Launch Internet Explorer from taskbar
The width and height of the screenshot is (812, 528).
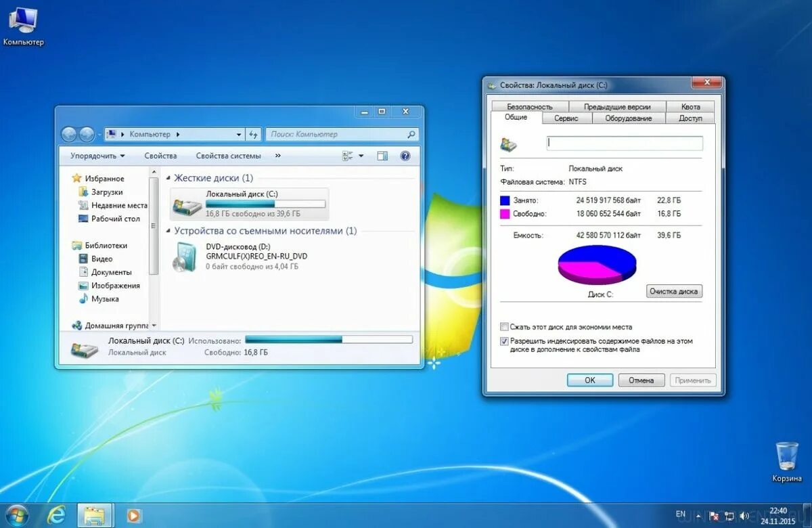click(x=58, y=516)
